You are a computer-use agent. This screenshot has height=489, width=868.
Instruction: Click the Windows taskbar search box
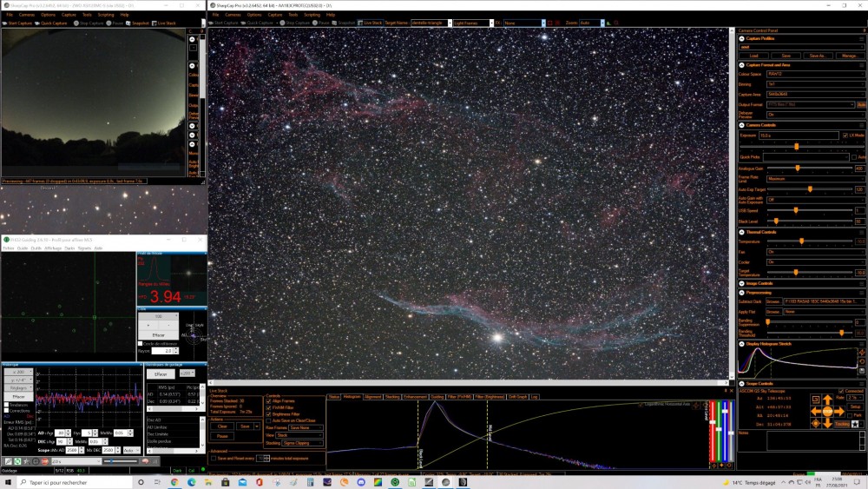(x=74, y=482)
